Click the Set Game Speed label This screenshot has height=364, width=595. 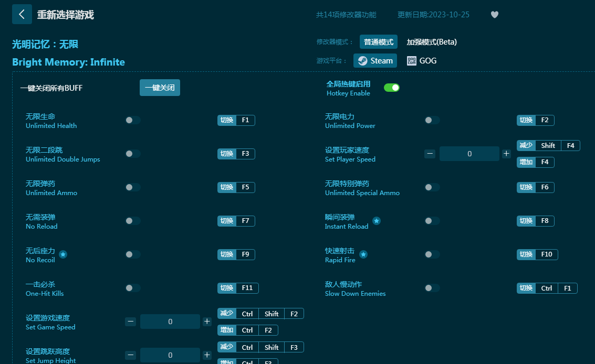(x=50, y=327)
